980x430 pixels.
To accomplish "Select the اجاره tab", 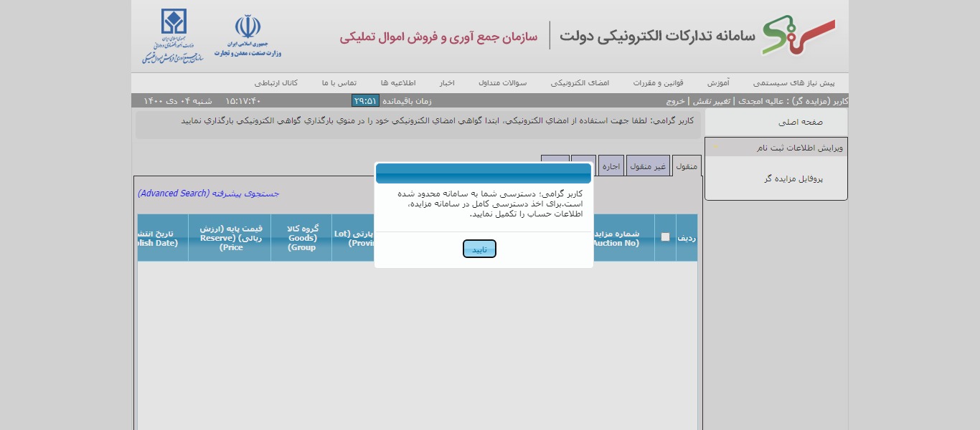I will tap(611, 166).
